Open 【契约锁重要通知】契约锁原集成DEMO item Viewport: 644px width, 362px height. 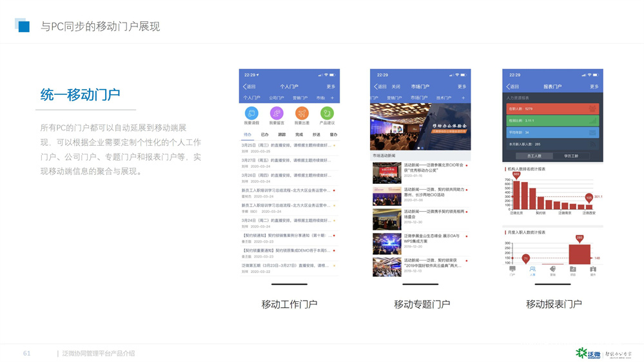tap(289, 253)
